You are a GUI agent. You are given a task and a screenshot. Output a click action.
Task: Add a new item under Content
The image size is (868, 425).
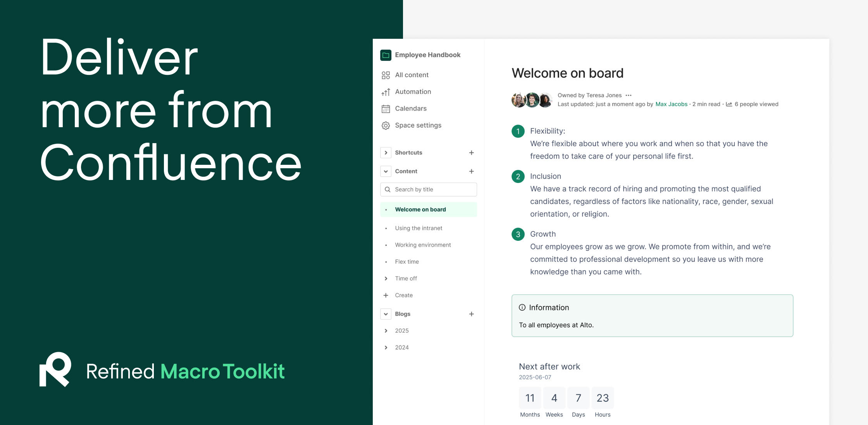471,171
